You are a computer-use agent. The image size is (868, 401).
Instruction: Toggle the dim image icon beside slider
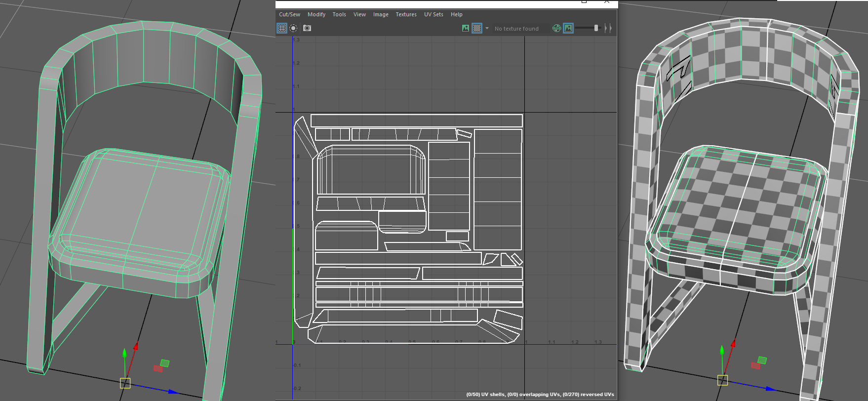(568, 28)
